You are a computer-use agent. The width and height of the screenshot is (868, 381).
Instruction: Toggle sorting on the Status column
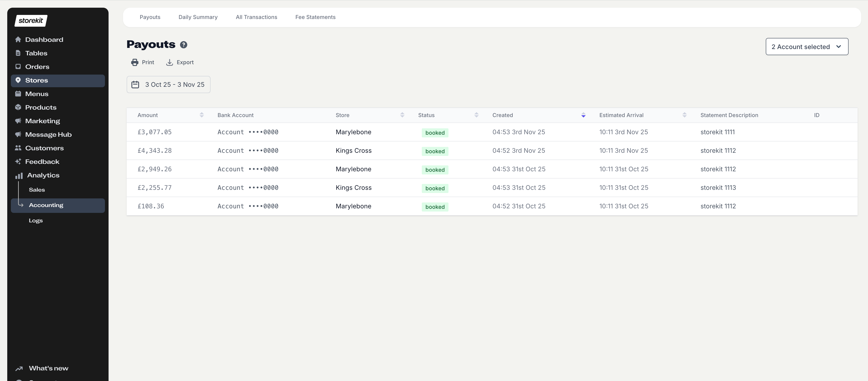click(477, 115)
